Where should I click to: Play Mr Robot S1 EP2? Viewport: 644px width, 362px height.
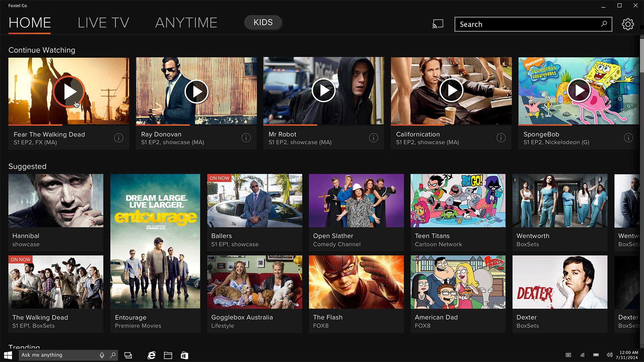(x=324, y=90)
